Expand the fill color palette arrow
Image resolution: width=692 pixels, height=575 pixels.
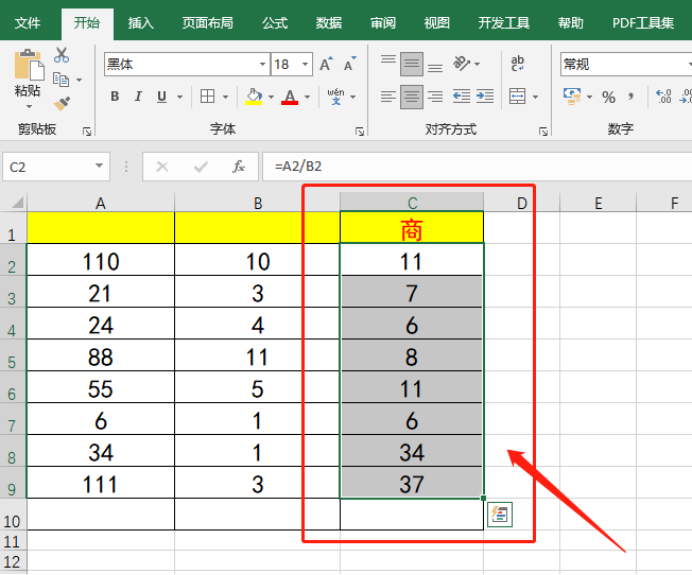coord(271,97)
